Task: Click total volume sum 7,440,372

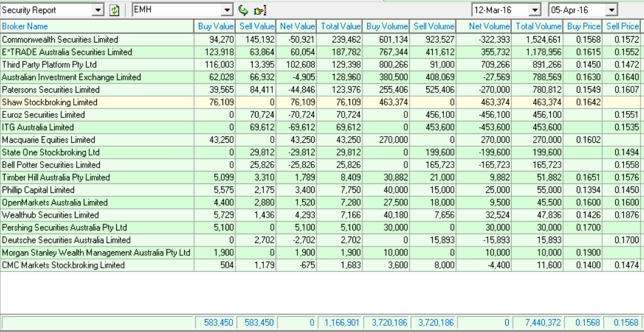Action: pos(537,323)
